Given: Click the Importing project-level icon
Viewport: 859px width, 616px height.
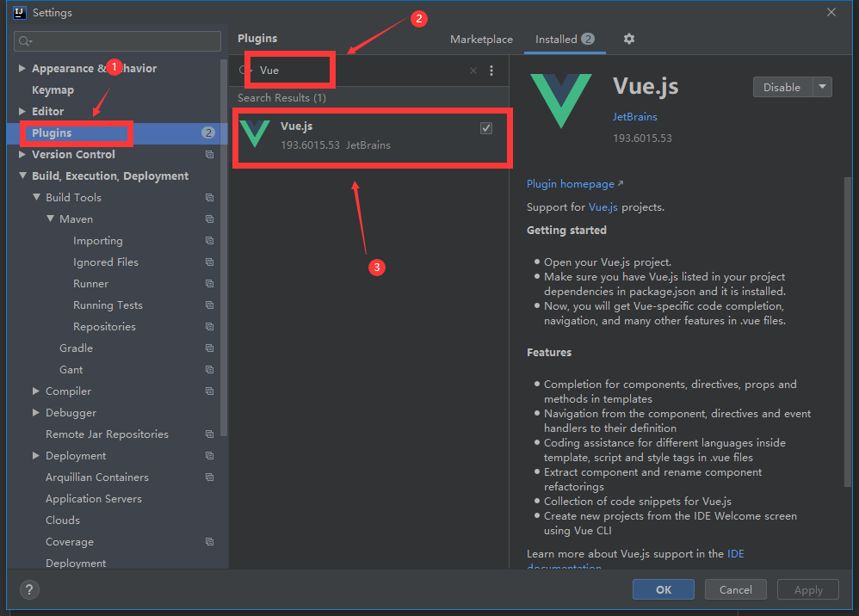Looking at the screenshot, I should point(209,240).
